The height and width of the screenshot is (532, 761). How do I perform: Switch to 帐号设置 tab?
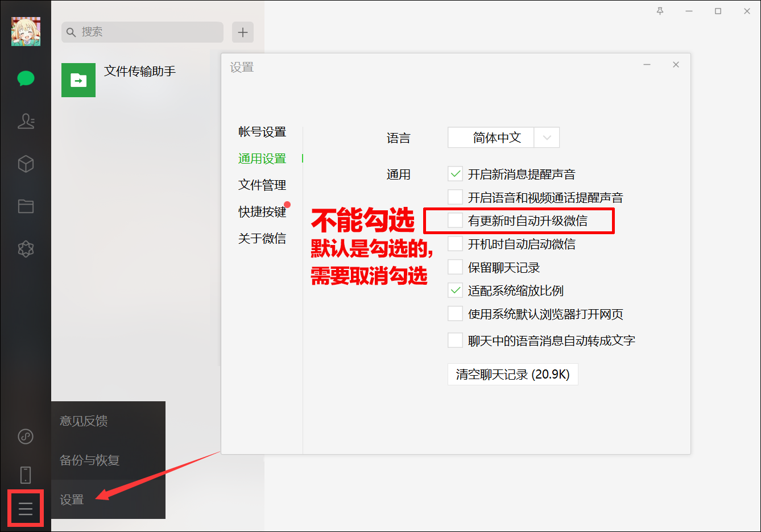coord(262,132)
